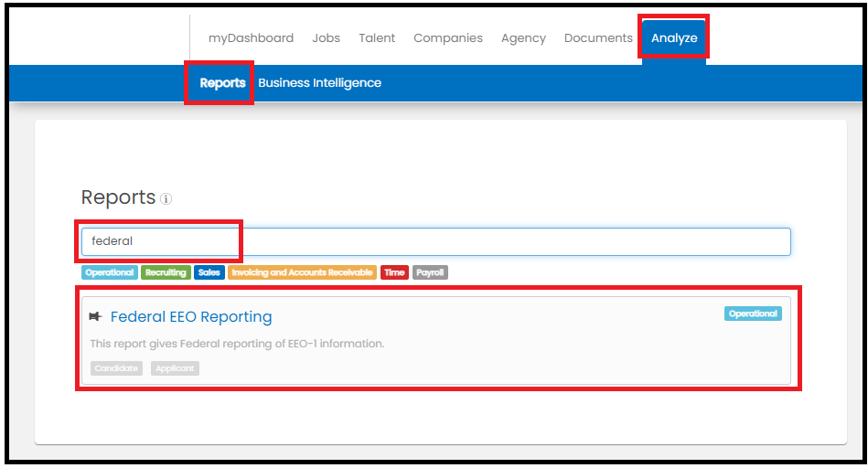Open the Jobs tab
868x468 pixels.
click(x=326, y=38)
